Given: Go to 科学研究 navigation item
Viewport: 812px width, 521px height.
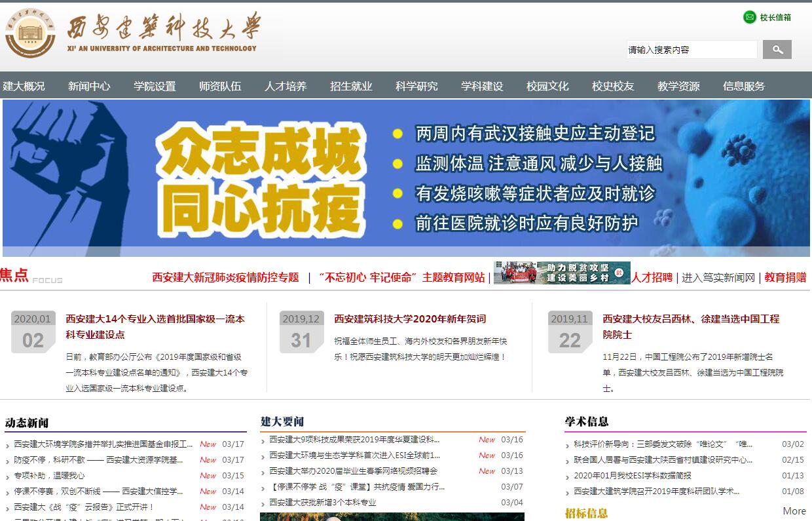Looking at the screenshot, I should pyautogui.click(x=416, y=86).
